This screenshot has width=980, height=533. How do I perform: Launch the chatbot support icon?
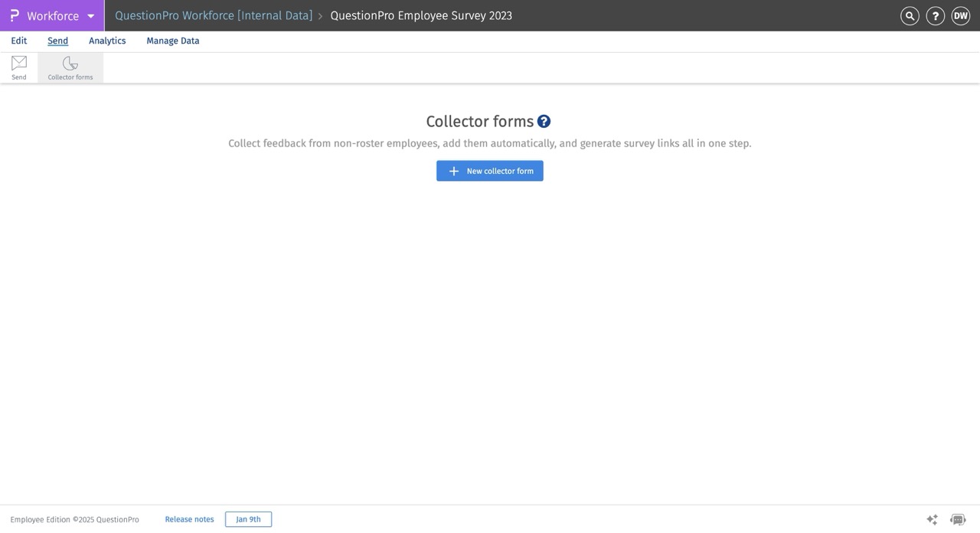[x=956, y=519]
